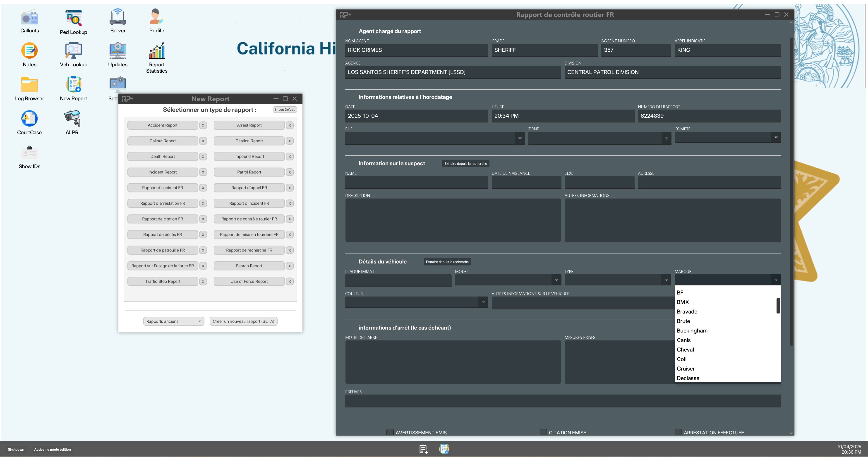Choose Buckingham in the brand list
This screenshot has height=457, width=868.
(x=692, y=331)
